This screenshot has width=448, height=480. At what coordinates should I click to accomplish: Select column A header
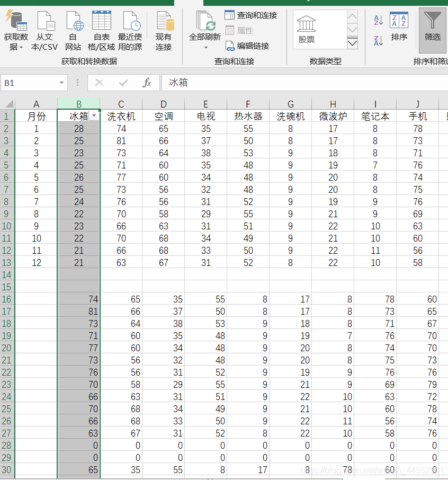pos(36,104)
